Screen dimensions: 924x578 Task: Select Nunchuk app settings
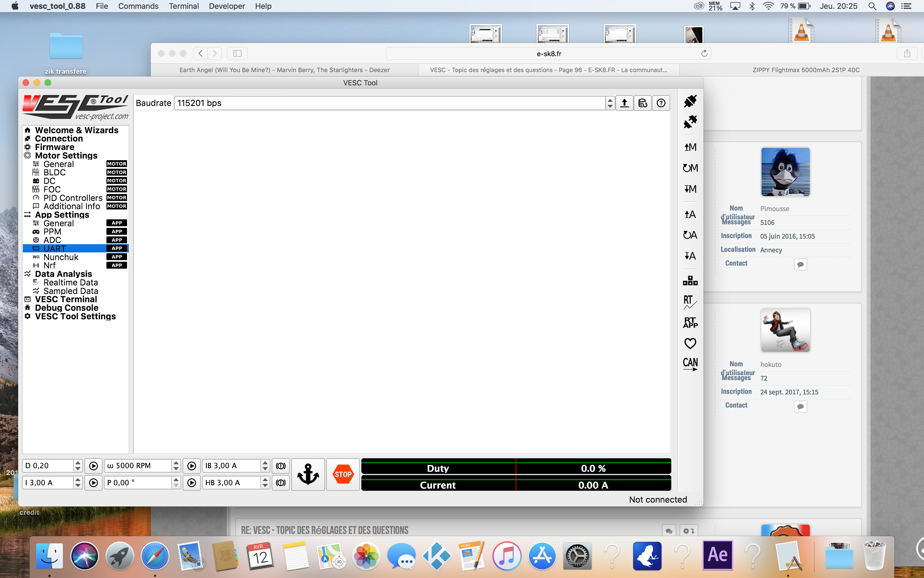click(61, 257)
